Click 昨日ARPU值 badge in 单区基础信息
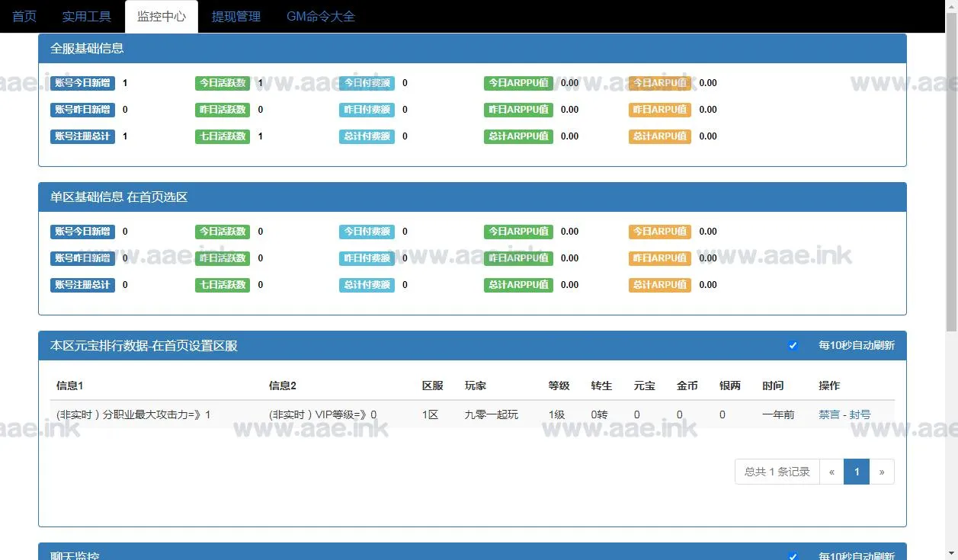 point(659,258)
